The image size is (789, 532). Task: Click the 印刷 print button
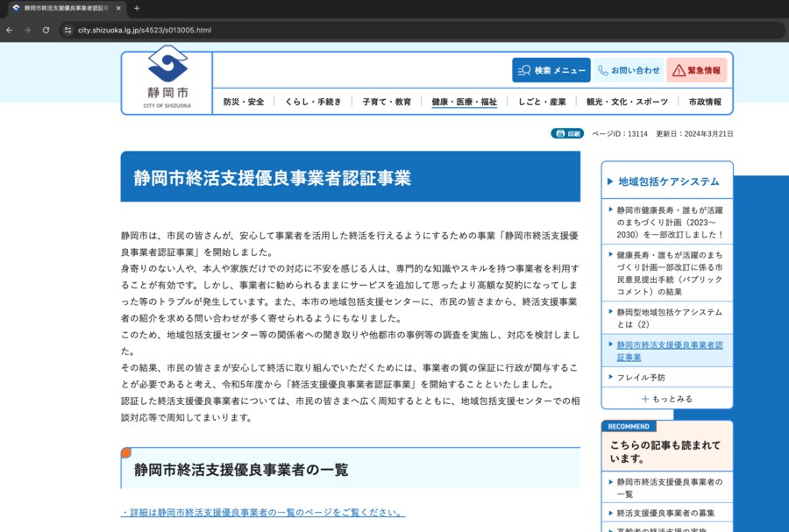(567, 134)
